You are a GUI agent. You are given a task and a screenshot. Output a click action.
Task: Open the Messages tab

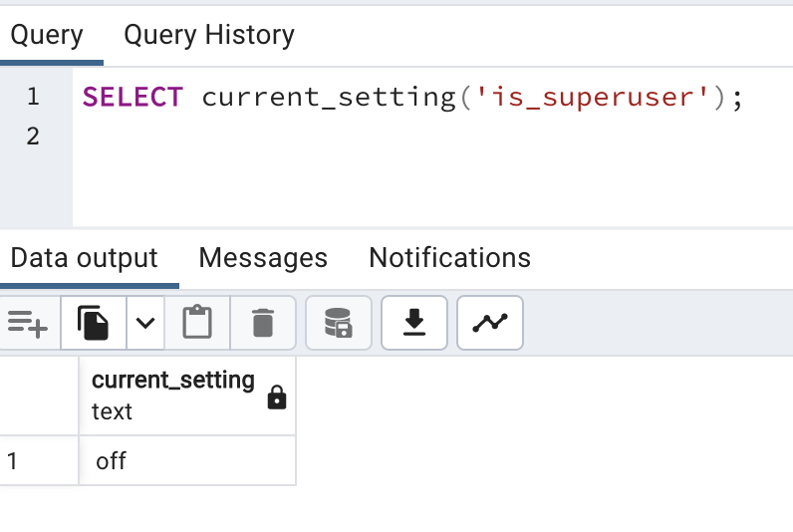tap(263, 258)
